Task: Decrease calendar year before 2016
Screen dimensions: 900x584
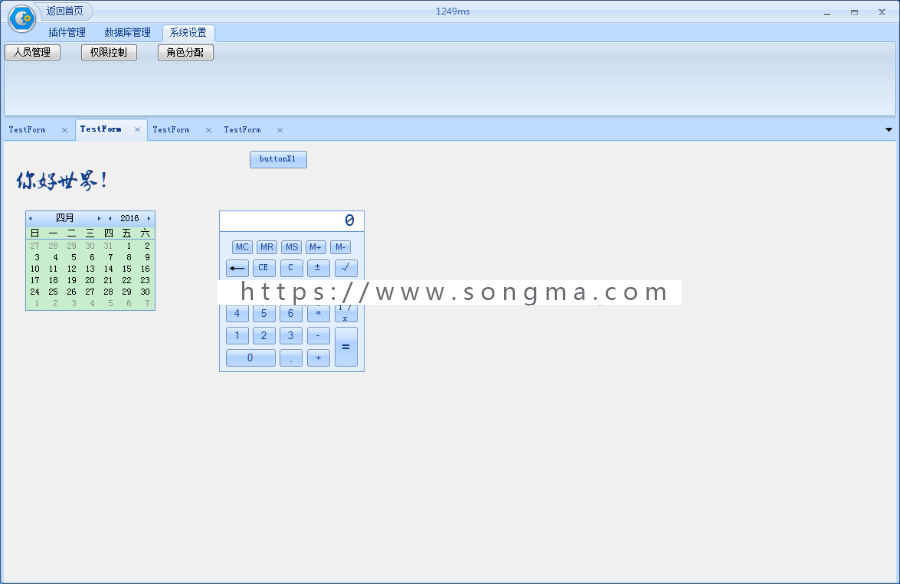Action: coord(110,218)
